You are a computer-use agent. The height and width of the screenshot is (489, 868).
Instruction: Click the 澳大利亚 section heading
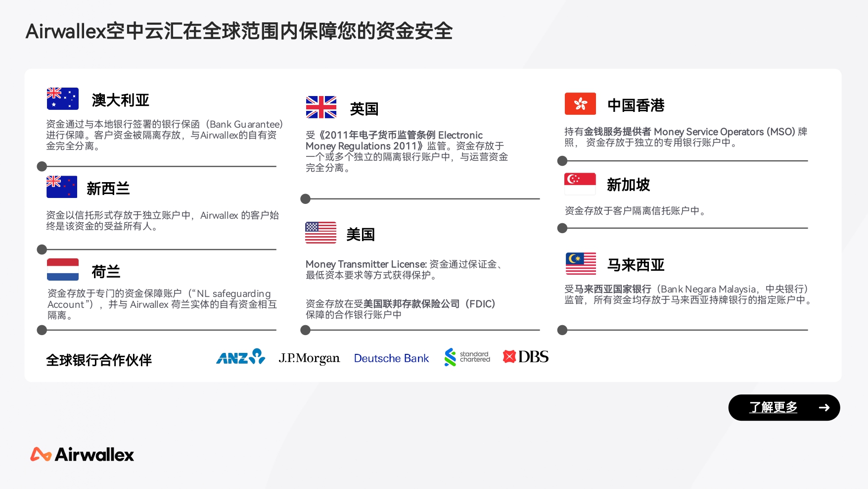click(120, 100)
